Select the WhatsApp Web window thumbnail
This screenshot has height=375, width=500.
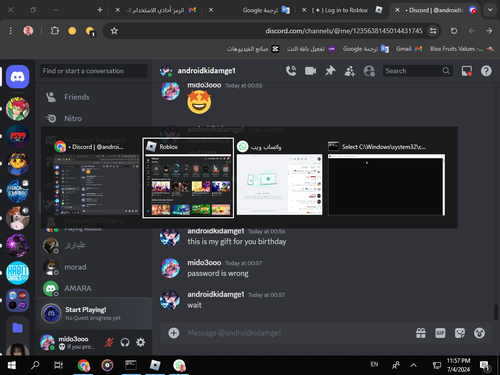coord(279,184)
